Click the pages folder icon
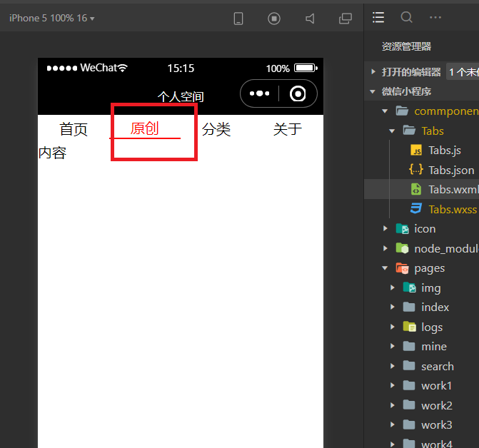Image resolution: width=479 pixels, height=448 pixels. tap(403, 268)
